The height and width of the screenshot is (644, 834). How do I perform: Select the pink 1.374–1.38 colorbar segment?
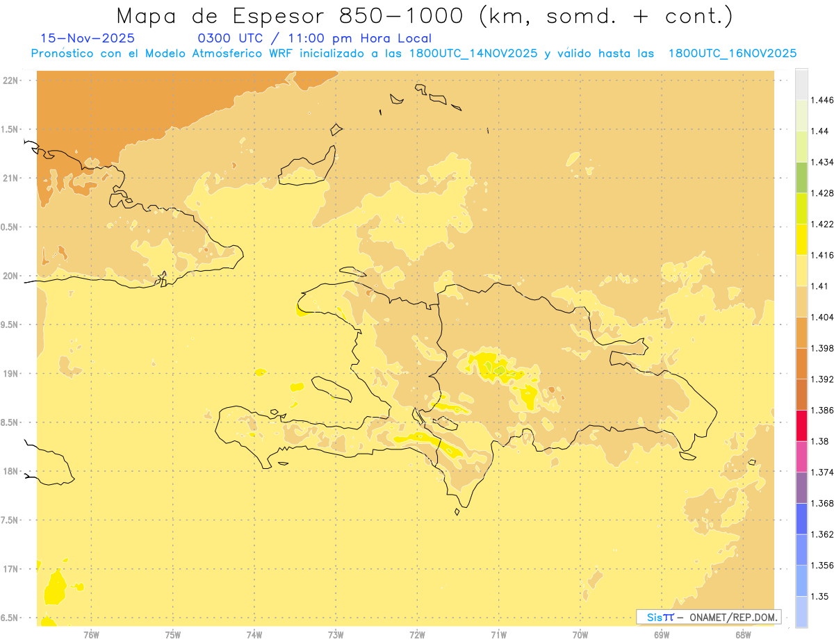coord(801,457)
